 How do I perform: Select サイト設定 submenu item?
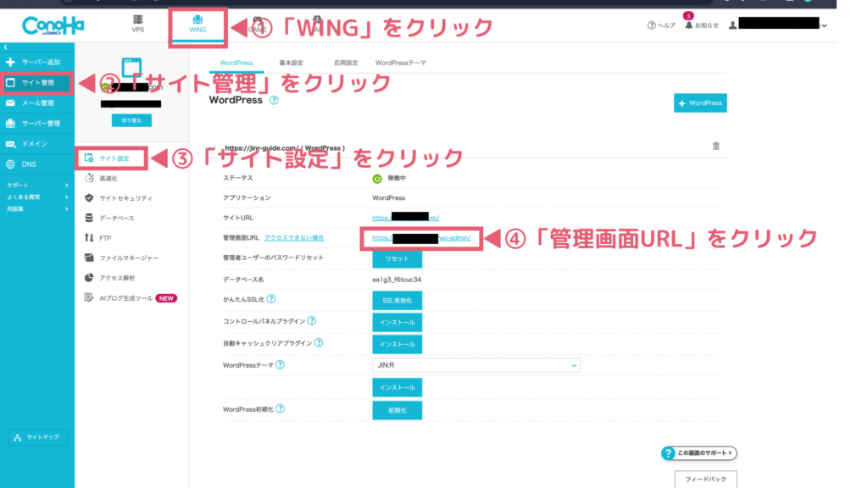click(x=113, y=158)
